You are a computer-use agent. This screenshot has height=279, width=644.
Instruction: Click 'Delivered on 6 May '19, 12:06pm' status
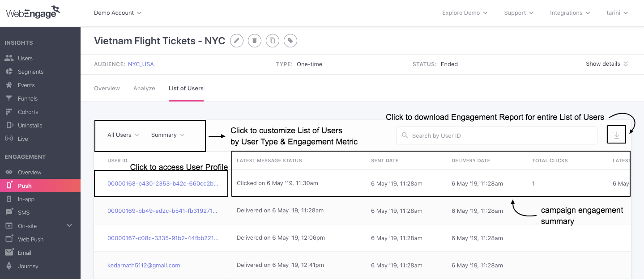(281, 238)
